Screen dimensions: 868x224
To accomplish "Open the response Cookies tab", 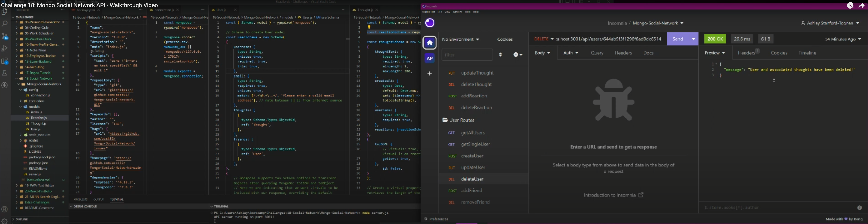I will 779,53.
